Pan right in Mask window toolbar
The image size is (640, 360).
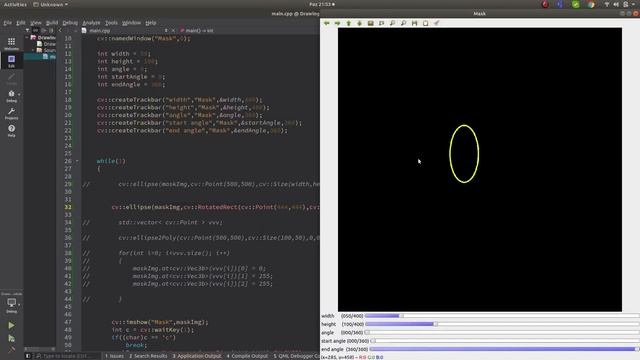pyautogui.click(x=338, y=23)
